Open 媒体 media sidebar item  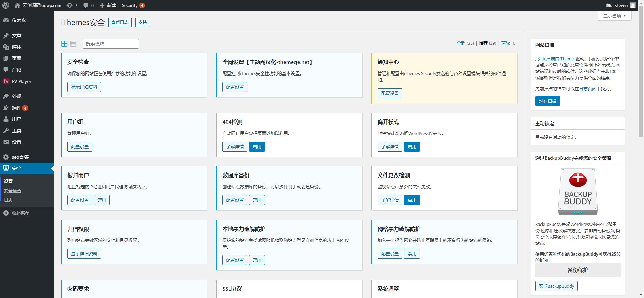coord(27,47)
